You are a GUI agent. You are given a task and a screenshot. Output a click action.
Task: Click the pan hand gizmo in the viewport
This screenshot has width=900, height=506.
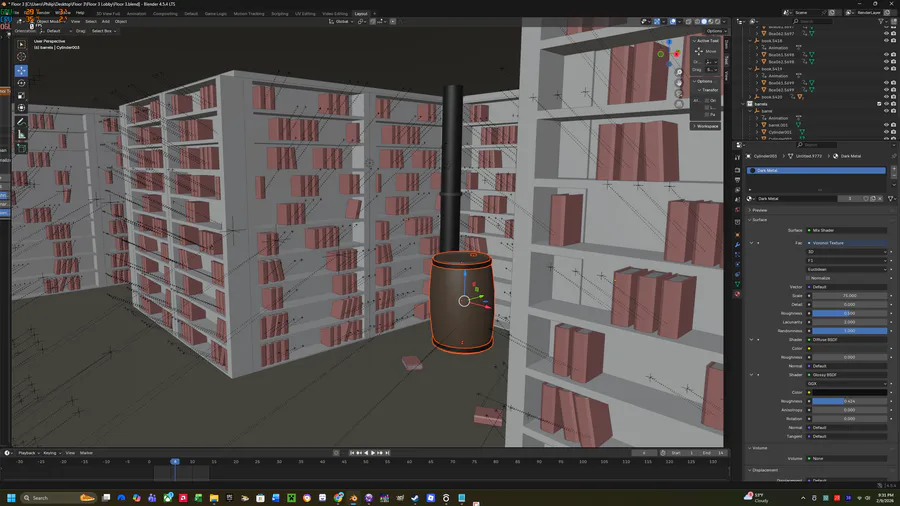tap(679, 83)
